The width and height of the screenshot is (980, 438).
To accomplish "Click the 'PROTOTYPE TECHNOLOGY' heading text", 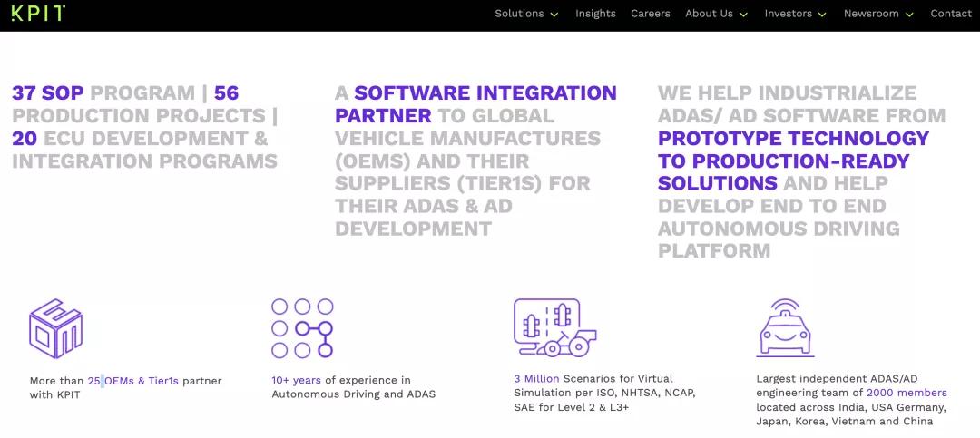I will 794,138.
